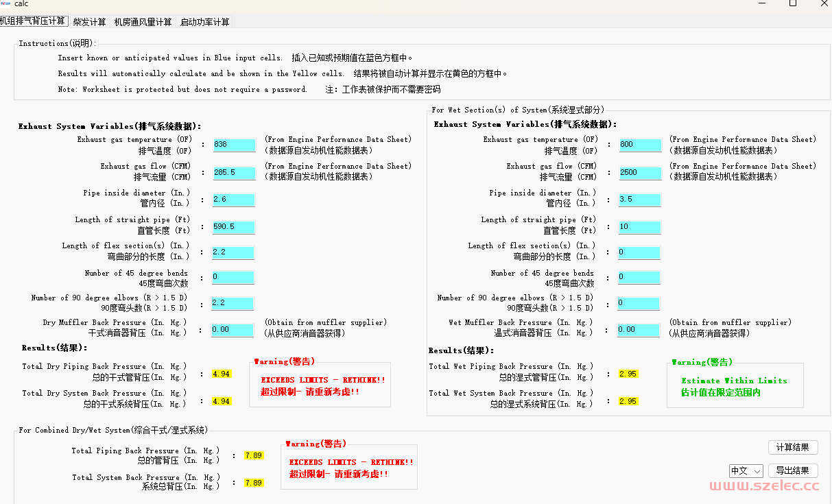Click the calc app icon in title bar
The width and height of the screenshot is (832, 504).
[5, 3]
